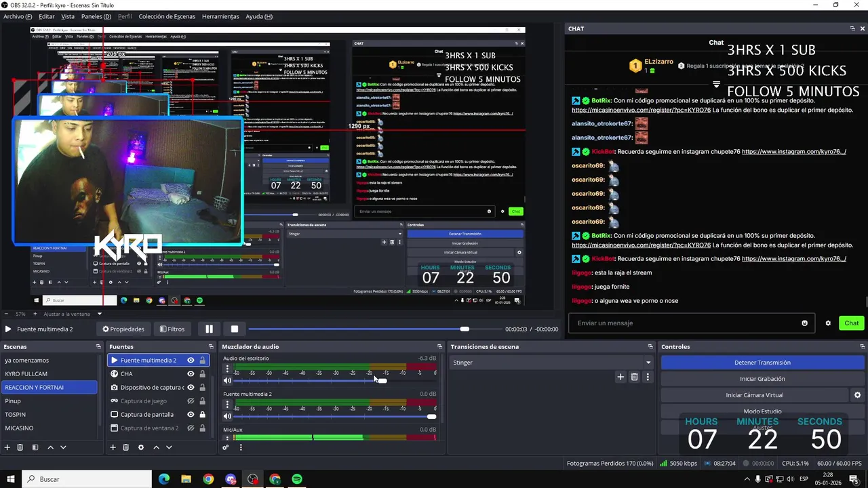Unlock the Captura de pantalla source
The height and width of the screenshot is (488, 868).
click(202, 415)
